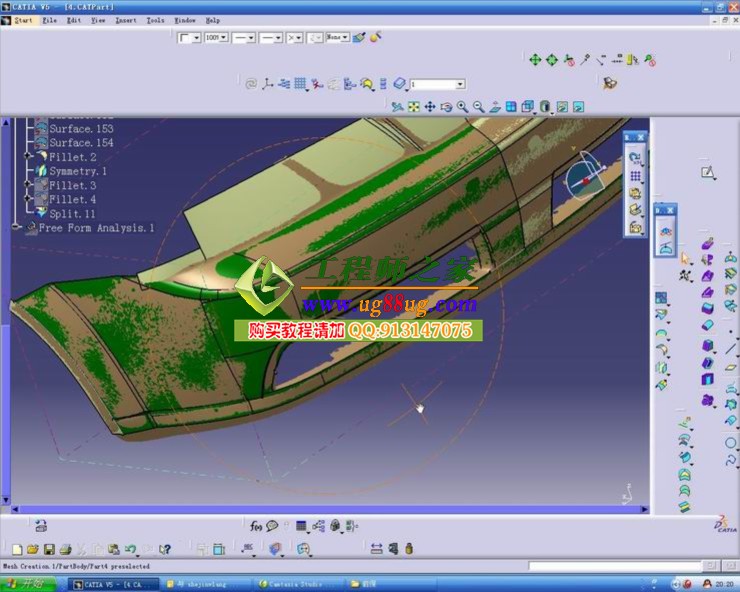Select Surface.154 in the tree
The width and height of the screenshot is (740, 592).
click(x=81, y=143)
